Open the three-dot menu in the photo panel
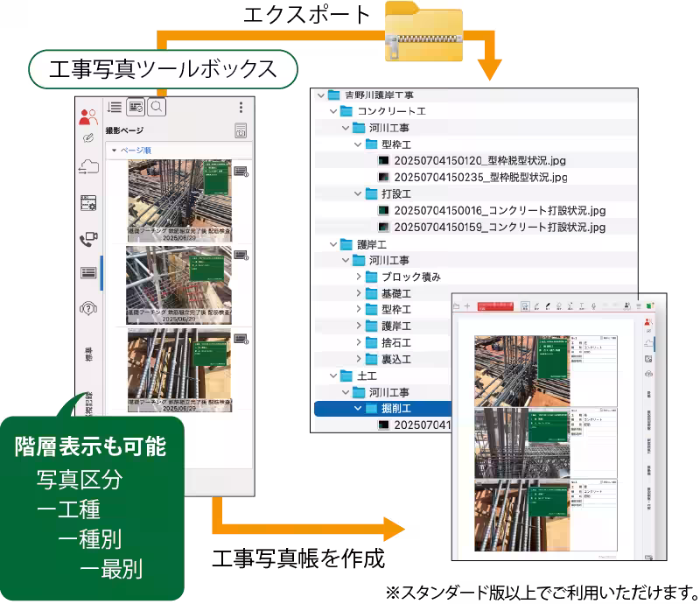This screenshot has width=700, height=604. (241, 105)
